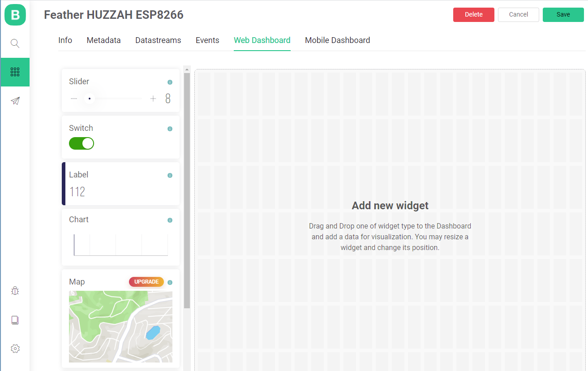This screenshot has width=588, height=371.
Task: Click the Chart widget preview graph
Action: tap(120, 244)
